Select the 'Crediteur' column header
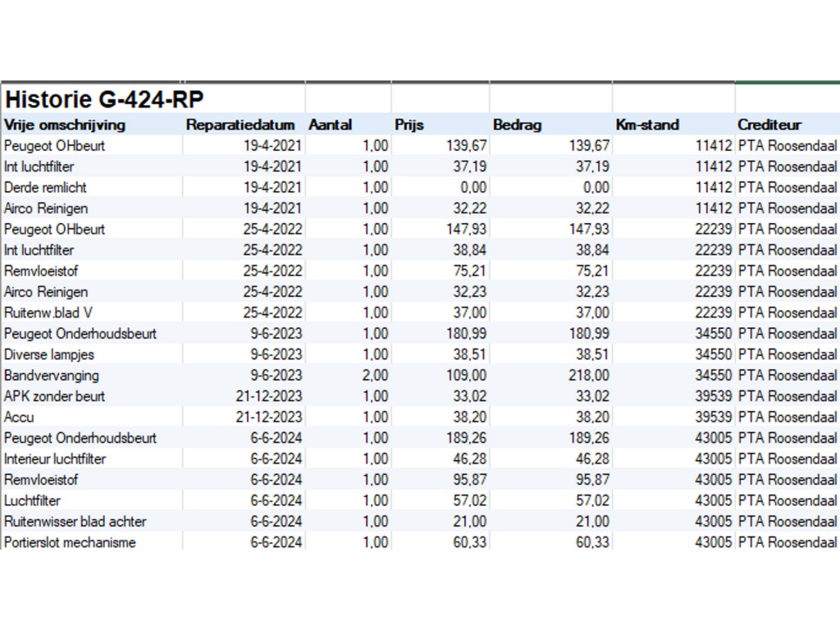This screenshot has height=630, width=840. [x=769, y=125]
